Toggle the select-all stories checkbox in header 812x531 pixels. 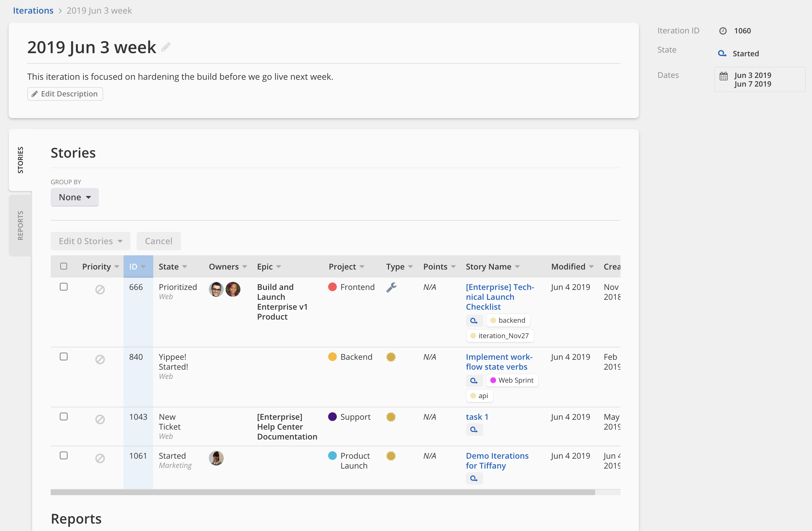[x=63, y=266]
